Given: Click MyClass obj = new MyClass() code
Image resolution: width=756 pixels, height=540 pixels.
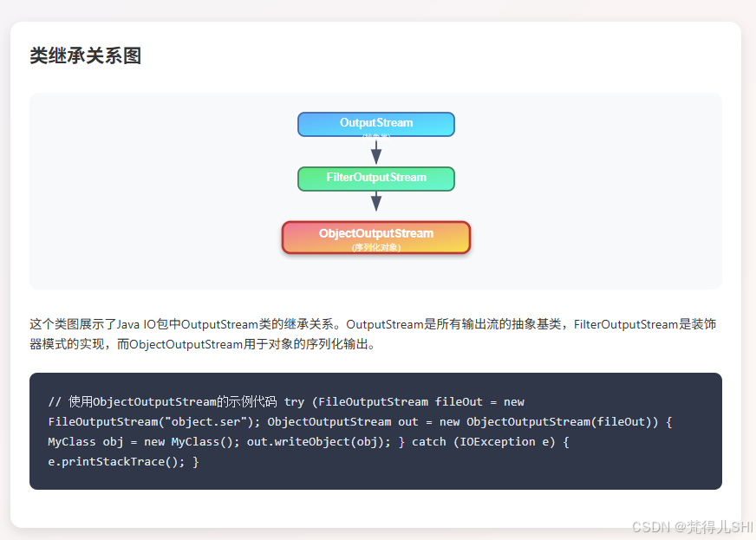Looking at the screenshot, I should [140, 442].
